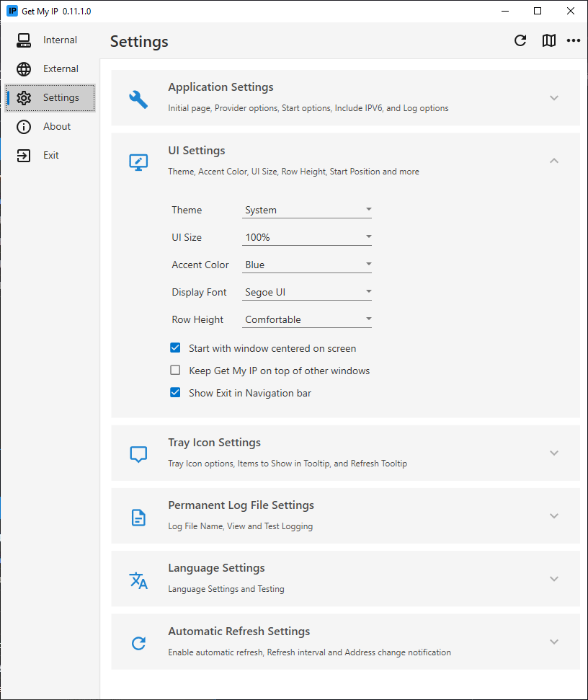The height and width of the screenshot is (700, 588).
Task: Click the Language Settings translate icon
Action: [138, 580]
